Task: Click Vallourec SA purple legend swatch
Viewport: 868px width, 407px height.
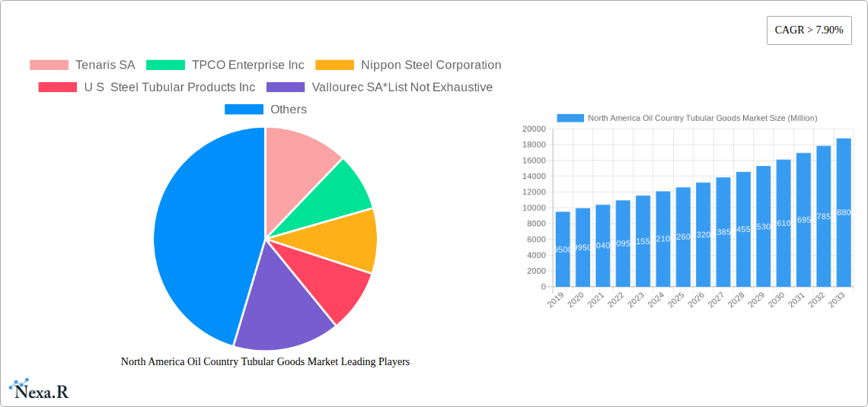Action: (x=286, y=87)
